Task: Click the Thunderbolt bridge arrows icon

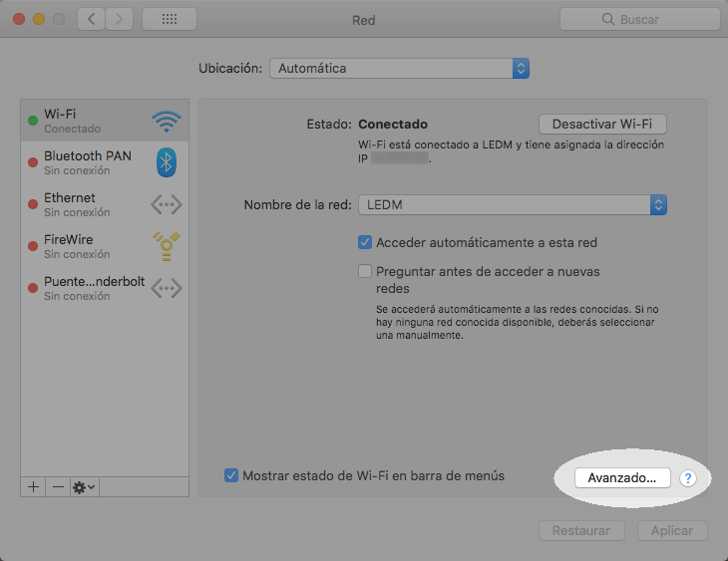Action: [167, 288]
